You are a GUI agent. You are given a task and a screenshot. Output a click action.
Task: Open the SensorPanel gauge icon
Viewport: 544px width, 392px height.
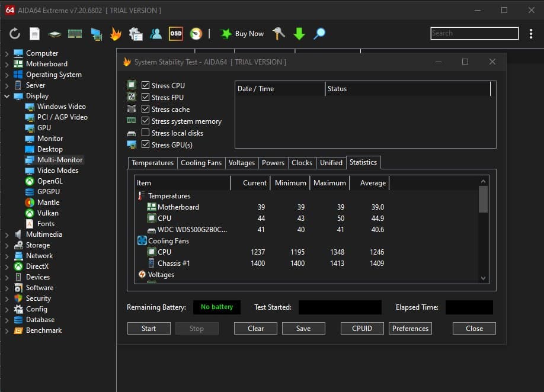(x=196, y=34)
